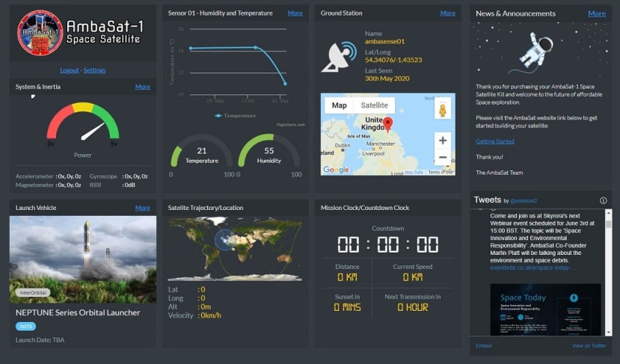Click the Highcharts.com credit

coord(291,125)
